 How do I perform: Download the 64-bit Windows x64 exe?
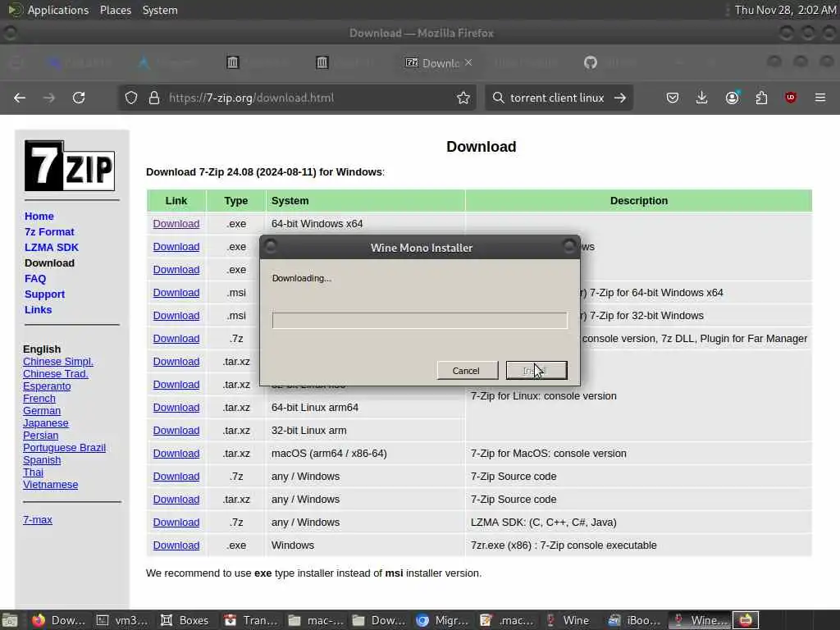[x=176, y=224]
